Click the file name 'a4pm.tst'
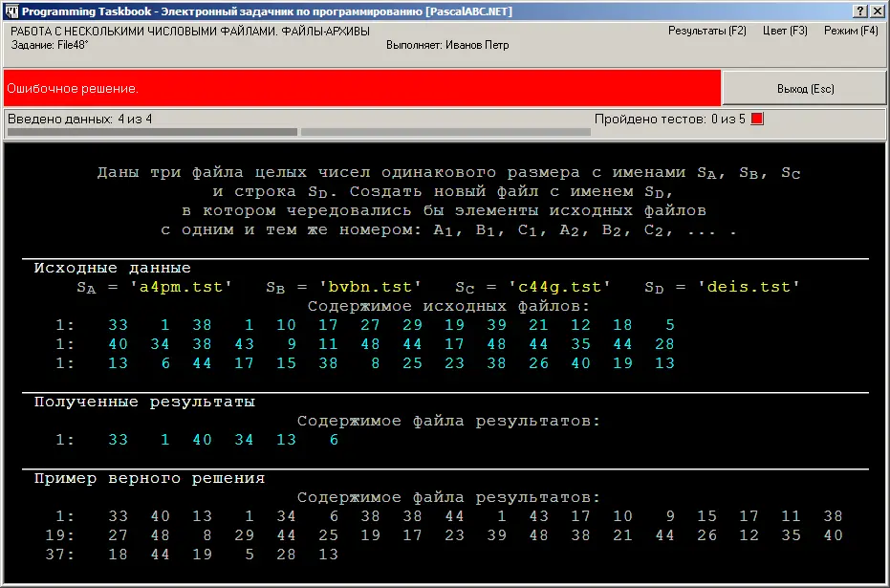The height and width of the screenshot is (588, 890). coord(181,287)
